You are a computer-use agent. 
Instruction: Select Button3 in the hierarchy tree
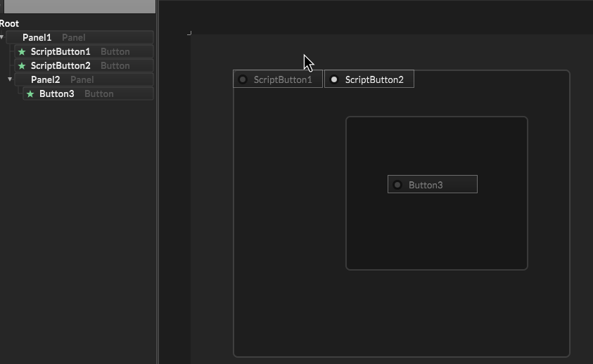pyautogui.click(x=57, y=93)
